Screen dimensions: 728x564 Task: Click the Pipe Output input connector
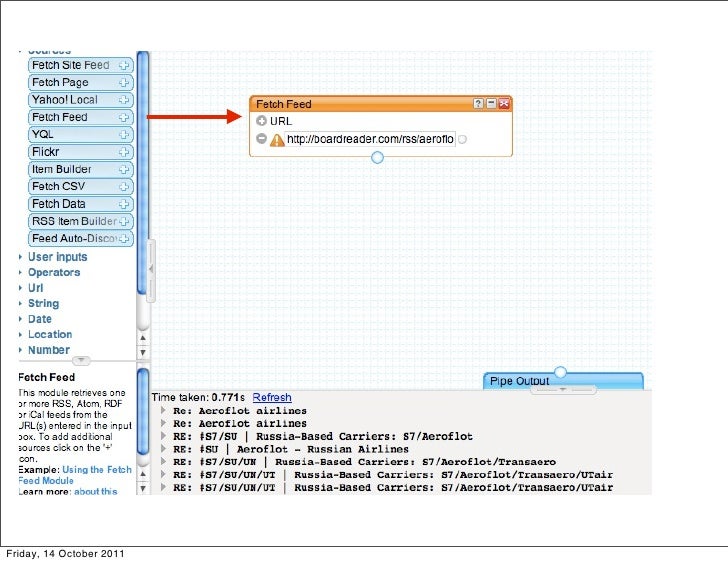point(561,372)
